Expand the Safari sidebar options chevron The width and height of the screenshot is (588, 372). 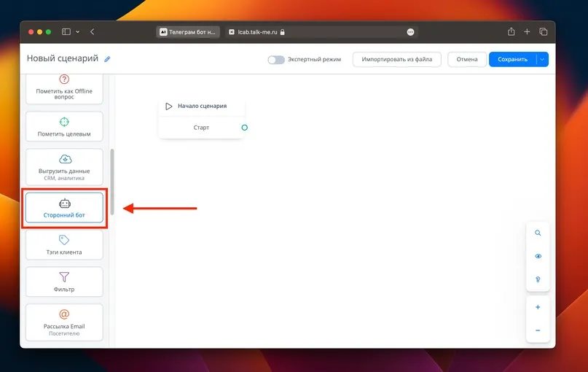(78, 32)
